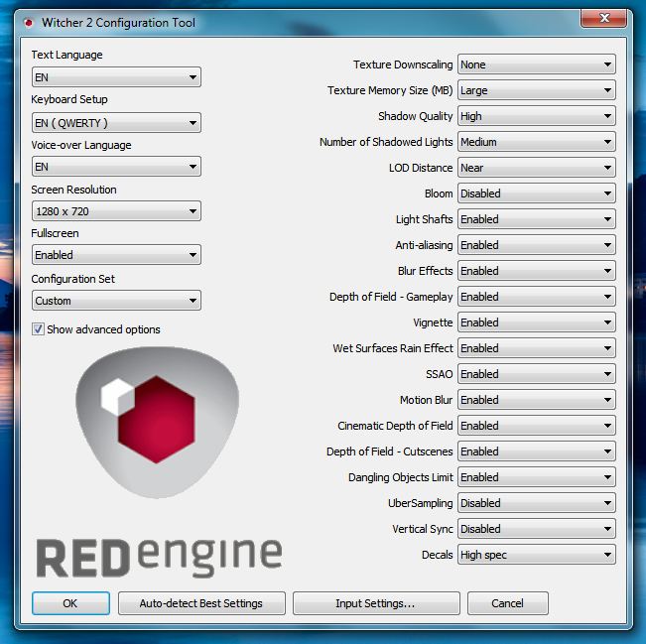Open the Configuration Set dropdown
Viewport: 646px width, 644px height.
coord(116,301)
